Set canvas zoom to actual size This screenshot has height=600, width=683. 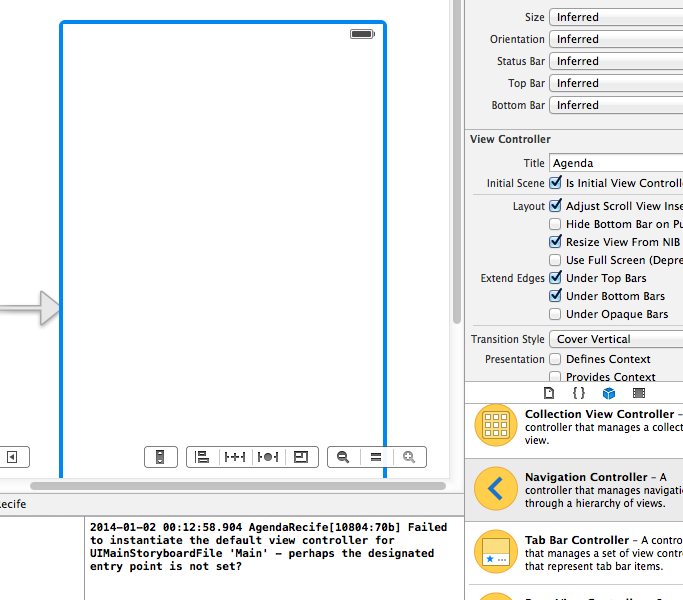[376, 457]
